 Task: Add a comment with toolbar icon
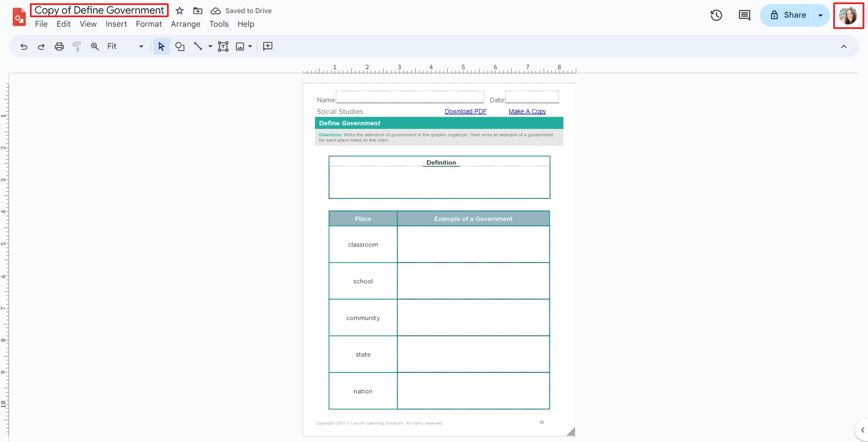268,46
